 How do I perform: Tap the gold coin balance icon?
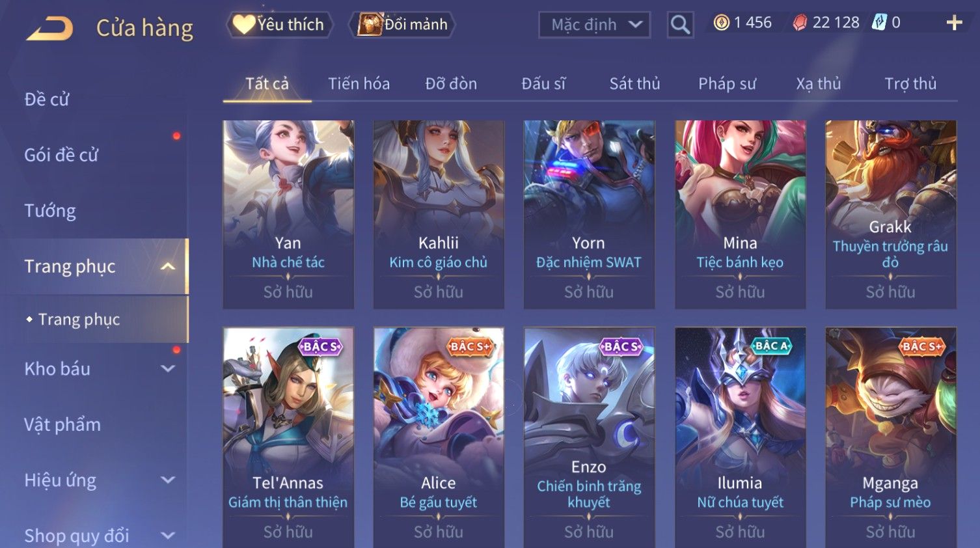click(721, 23)
